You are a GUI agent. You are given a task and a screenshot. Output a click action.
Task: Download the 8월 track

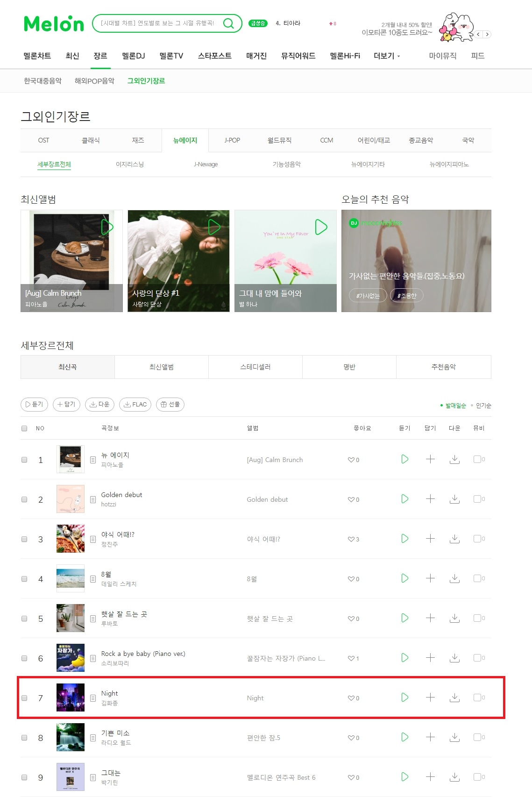point(454,578)
